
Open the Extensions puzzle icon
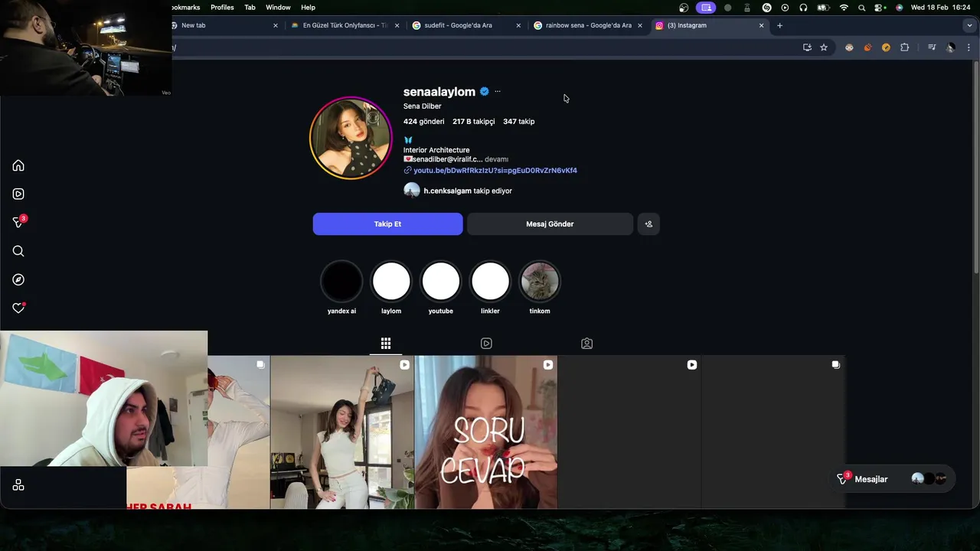904,47
